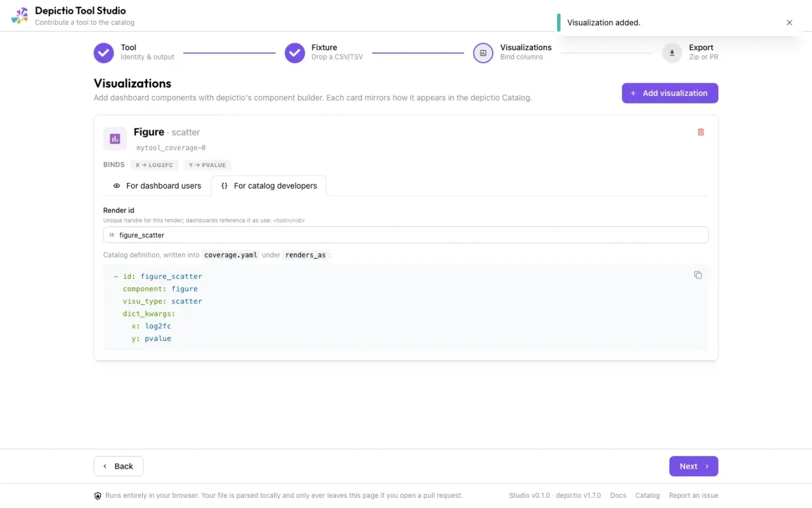Copy the catalog YAML definition
The width and height of the screenshot is (812, 508).
tap(698, 275)
